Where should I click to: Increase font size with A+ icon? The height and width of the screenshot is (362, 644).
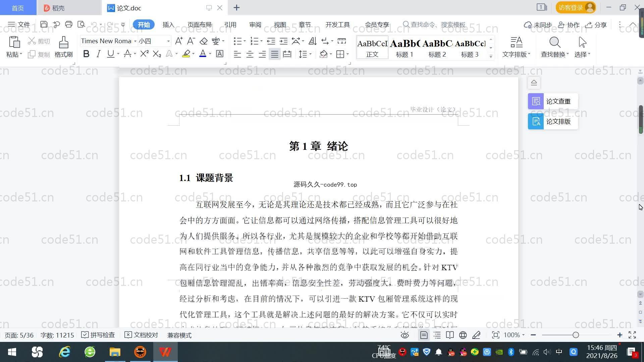click(x=179, y=41)
